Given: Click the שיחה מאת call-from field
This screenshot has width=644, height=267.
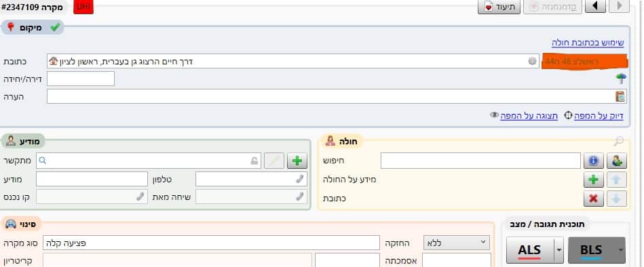Looking at the screenshot, I should (x=251, y=197).
